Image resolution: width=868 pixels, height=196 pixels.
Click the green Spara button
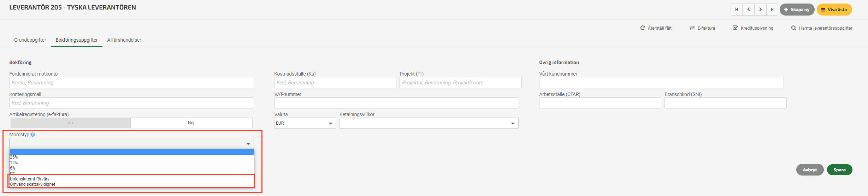click(839, 170)
